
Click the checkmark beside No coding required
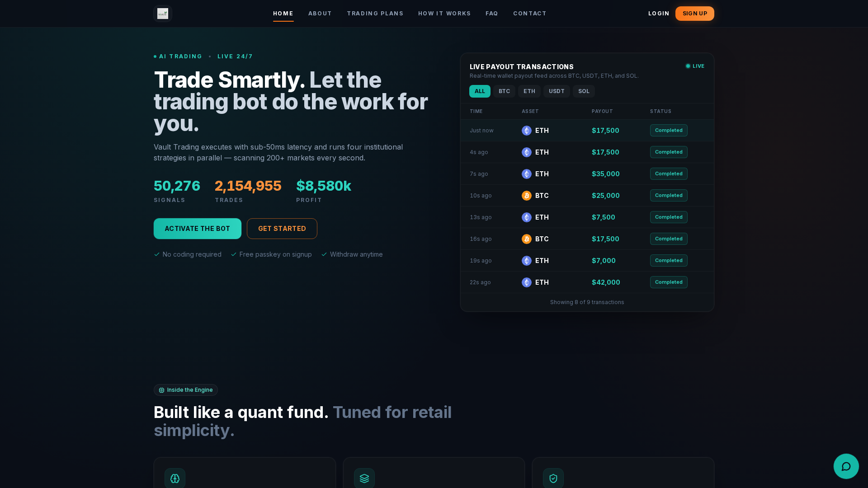coord(157,254)
